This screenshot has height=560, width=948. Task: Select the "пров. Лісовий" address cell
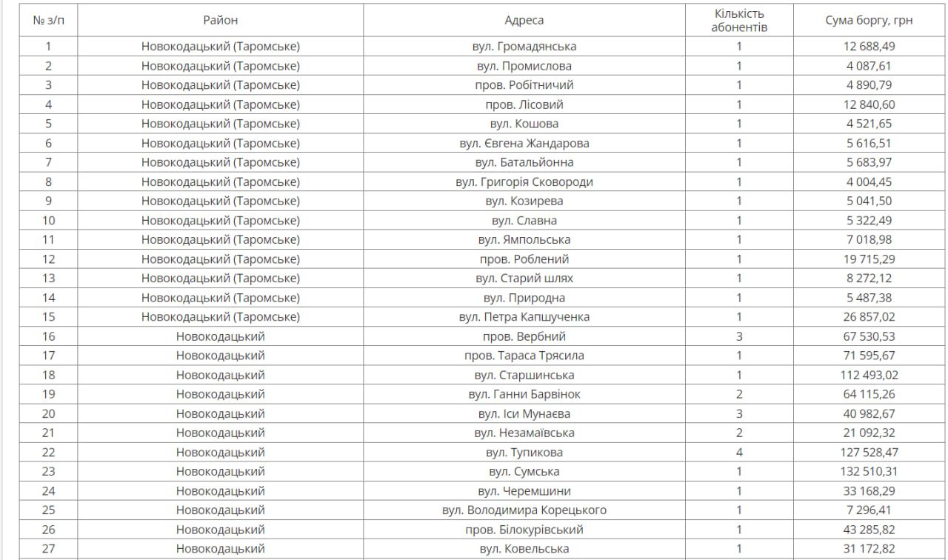click(524, 104)
